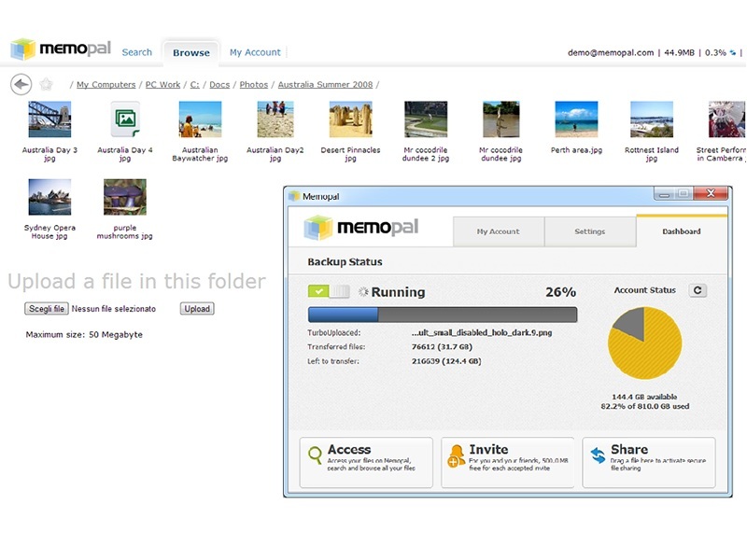Click the Invite button panel
This screenshot has width=747, height=560.
point(507,462)
